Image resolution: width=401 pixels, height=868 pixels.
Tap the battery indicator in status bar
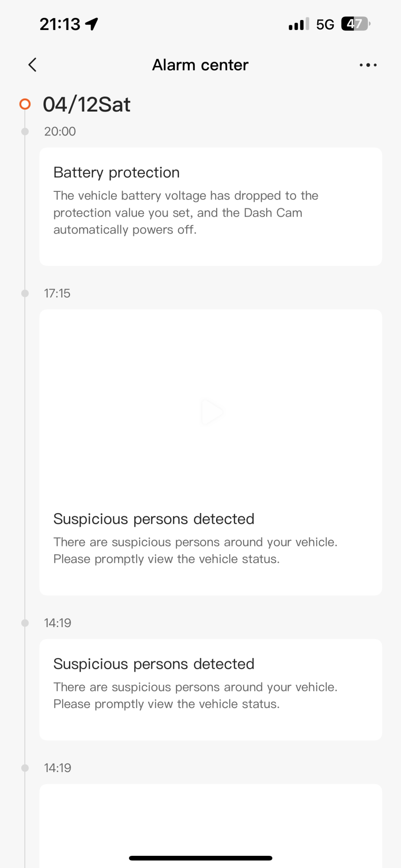[356, 24]
